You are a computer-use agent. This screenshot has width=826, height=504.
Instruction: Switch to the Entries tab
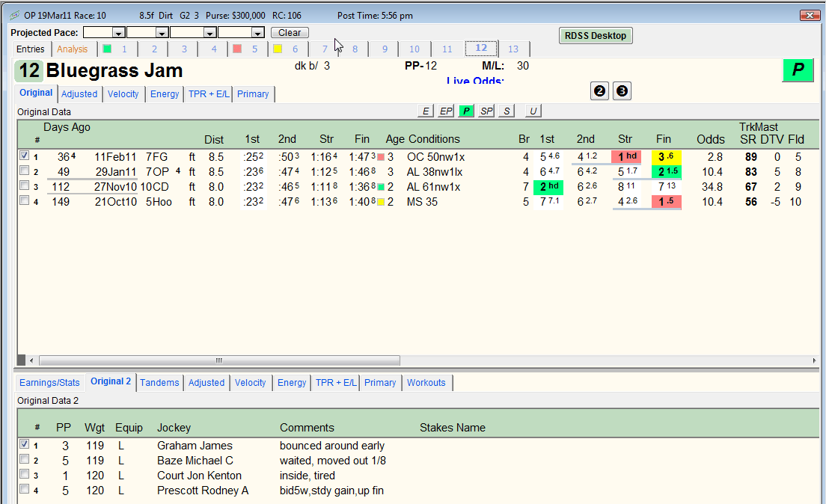click(31, 49)
